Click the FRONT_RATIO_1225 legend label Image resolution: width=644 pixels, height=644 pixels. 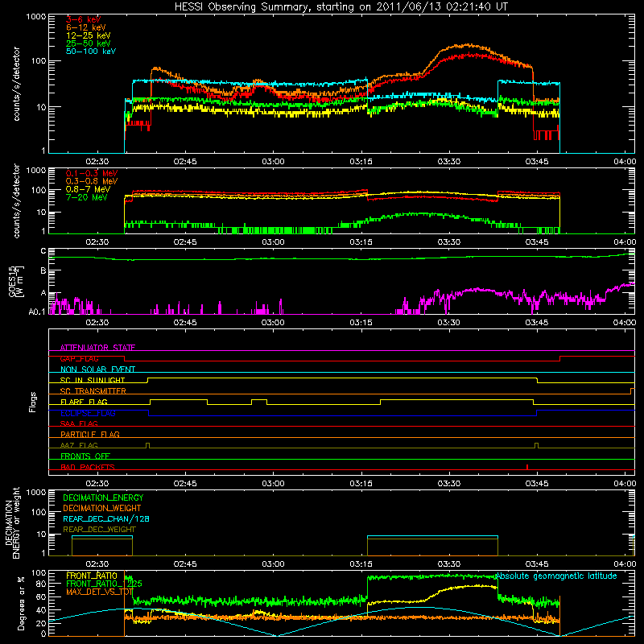pos(104,584)
